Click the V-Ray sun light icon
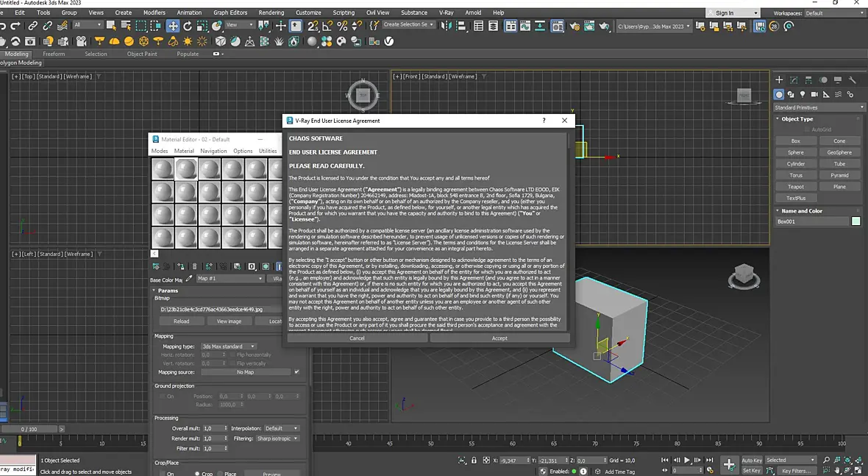The image size is (868, 476). [188, 41]
